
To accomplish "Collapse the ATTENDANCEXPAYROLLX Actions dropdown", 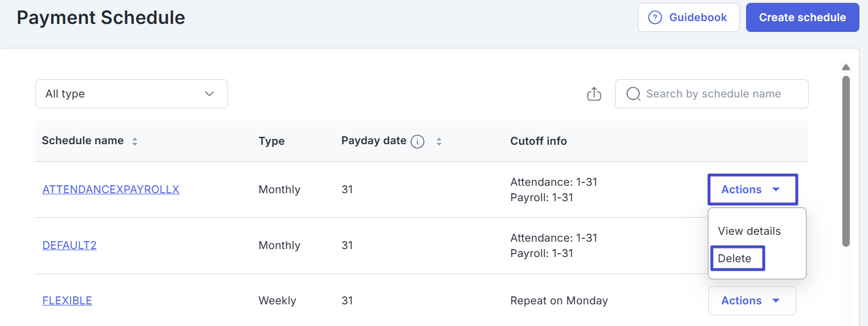I will pyautogui.click(x=752, y=190).
